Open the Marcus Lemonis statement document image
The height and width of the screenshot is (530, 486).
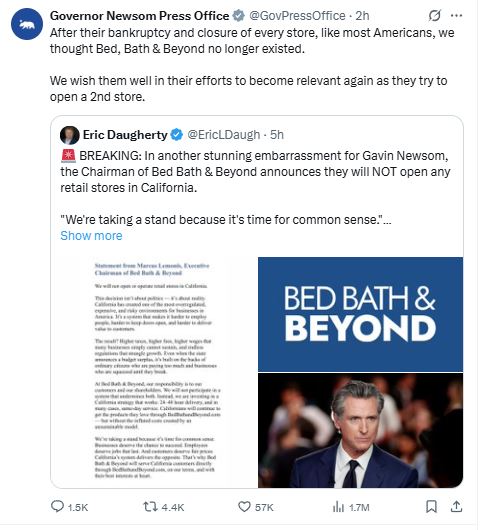pyautogui.click(x=154, y=372)
